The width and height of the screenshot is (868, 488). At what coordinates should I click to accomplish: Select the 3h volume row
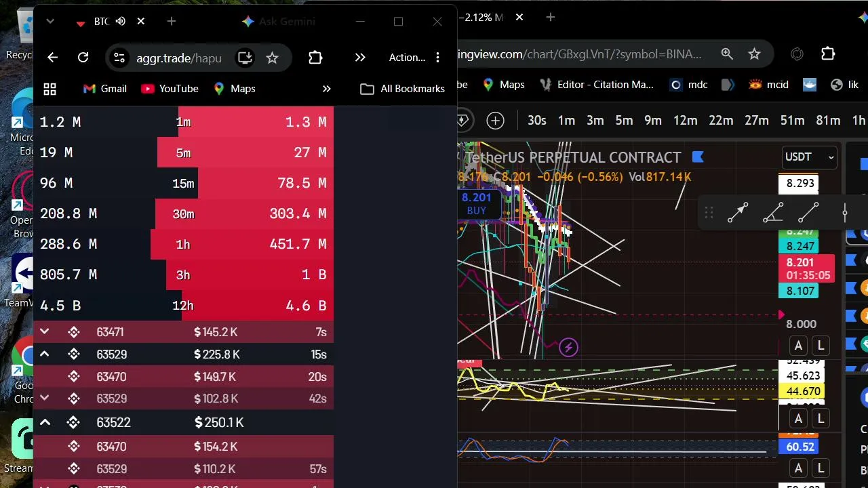(183, 274)
